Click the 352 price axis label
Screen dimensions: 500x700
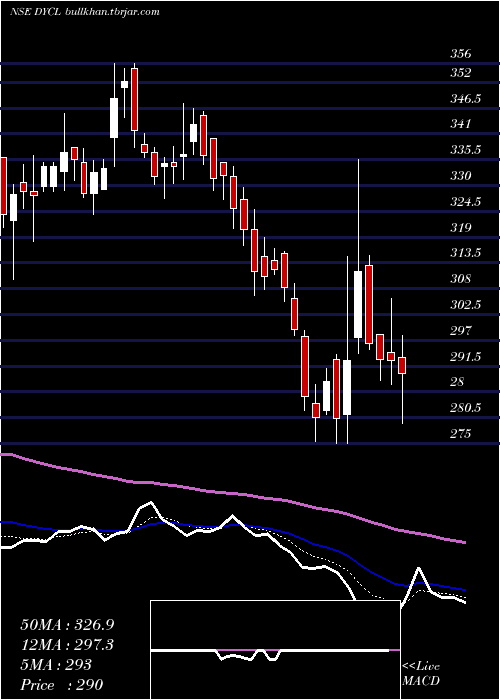point(460,73)
